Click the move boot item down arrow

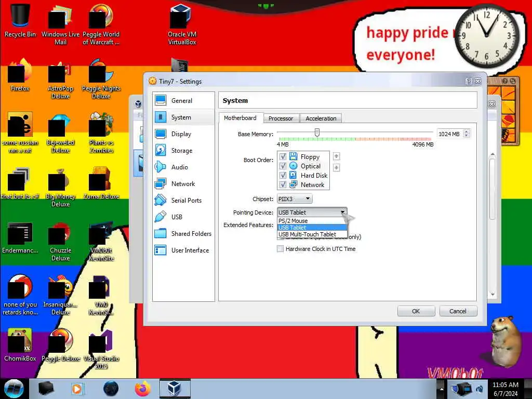click(336, 168)
